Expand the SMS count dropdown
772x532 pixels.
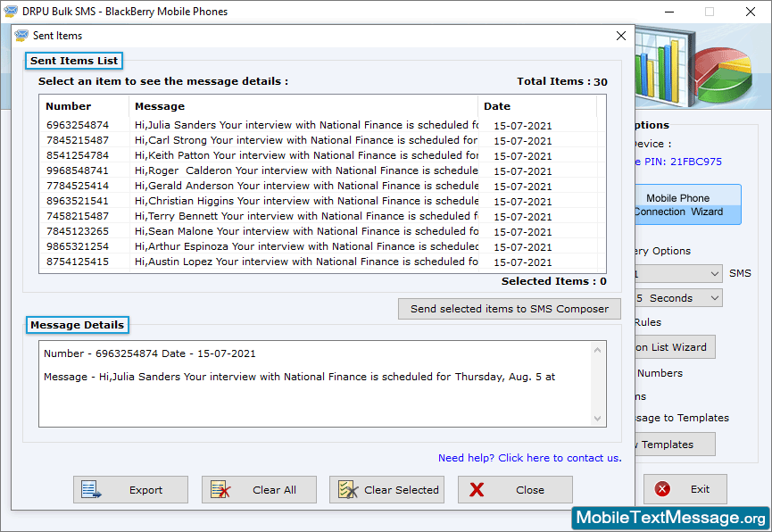714,273
